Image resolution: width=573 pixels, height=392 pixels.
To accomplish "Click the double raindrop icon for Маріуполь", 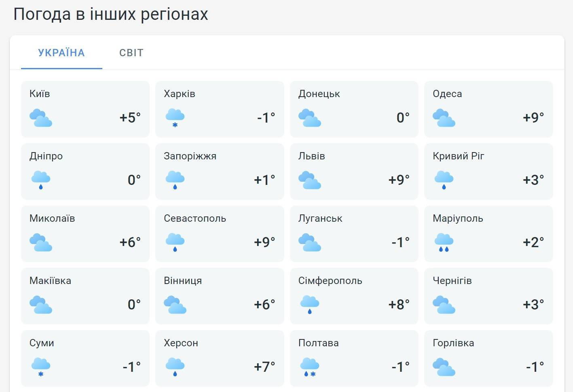I will (x=444, y=243).
